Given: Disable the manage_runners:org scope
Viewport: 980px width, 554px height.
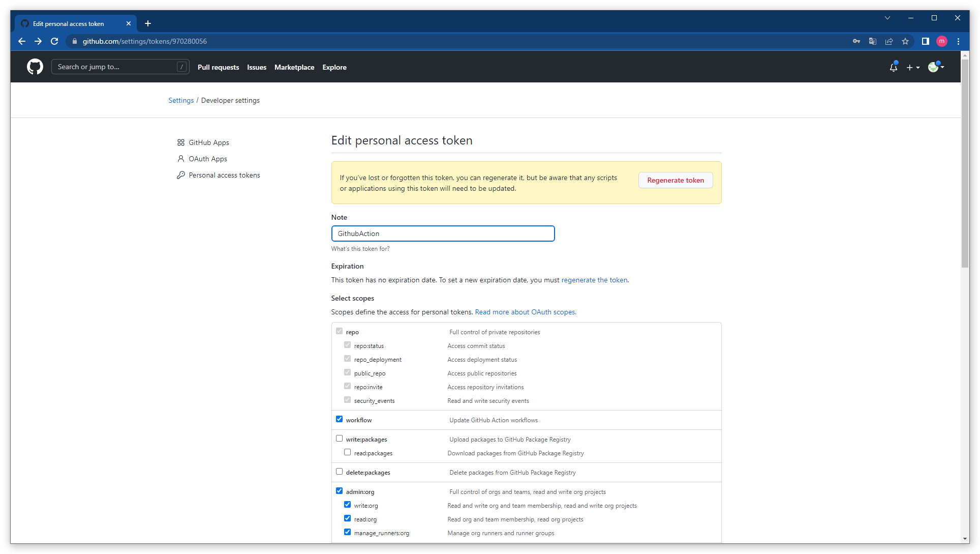Looking at the screenshot, I should pyautogui.click(x=347, y=532).
